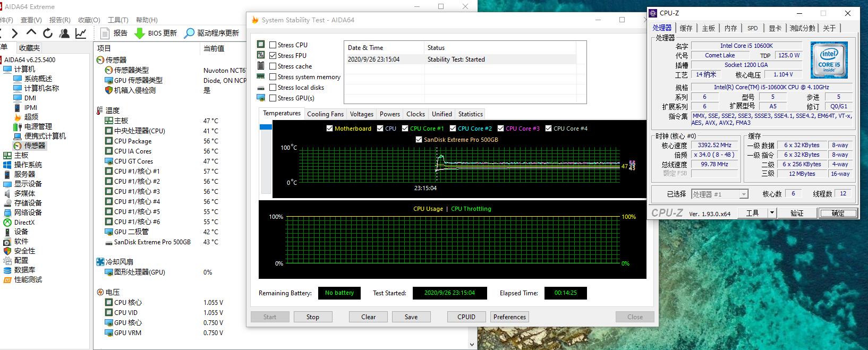
Task: Open the 查看(V) menu
Action: (x=31, y=20)
